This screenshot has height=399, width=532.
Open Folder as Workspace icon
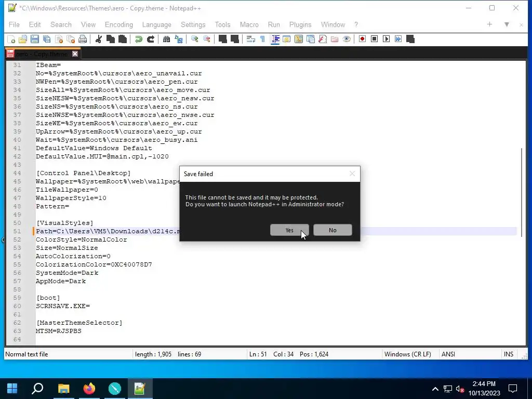point(335,39)
